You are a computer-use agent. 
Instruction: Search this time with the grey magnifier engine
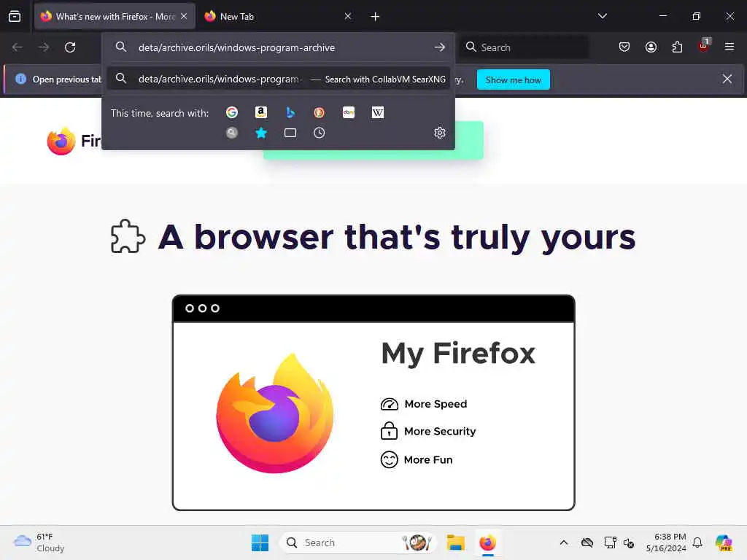point(232,133)
